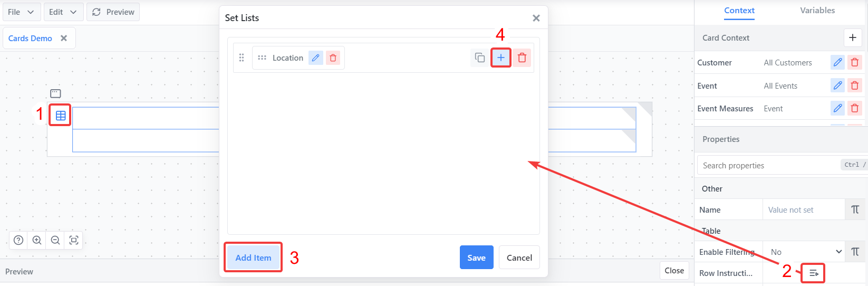
Task: Fit the canvas to screen
Action: pyautogui.click(x=74, y=241)
